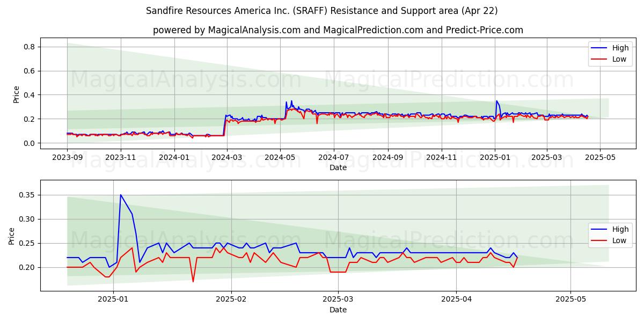Click 'Low' in the top chart legend

point(619,59)
